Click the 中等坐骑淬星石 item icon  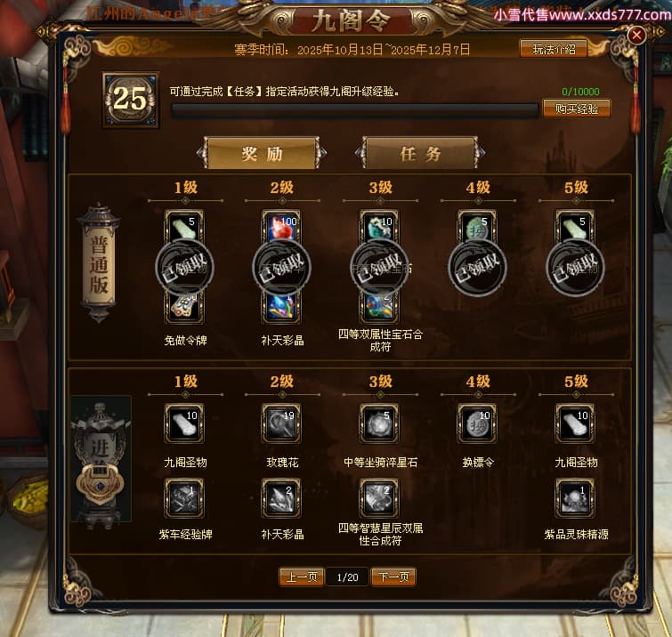(379, 423)
